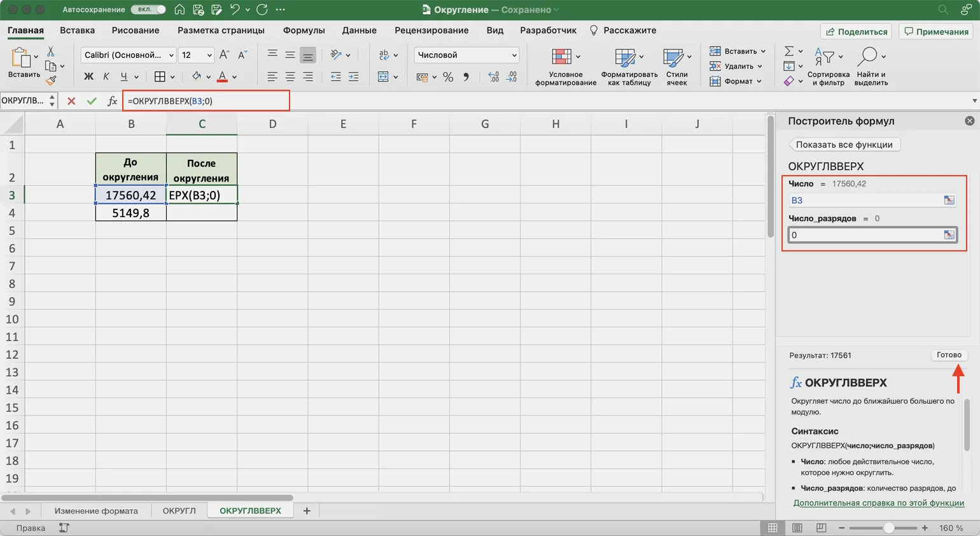Toggle bold formatting
This screenshot has height=536, width=980.
(88, 77)
